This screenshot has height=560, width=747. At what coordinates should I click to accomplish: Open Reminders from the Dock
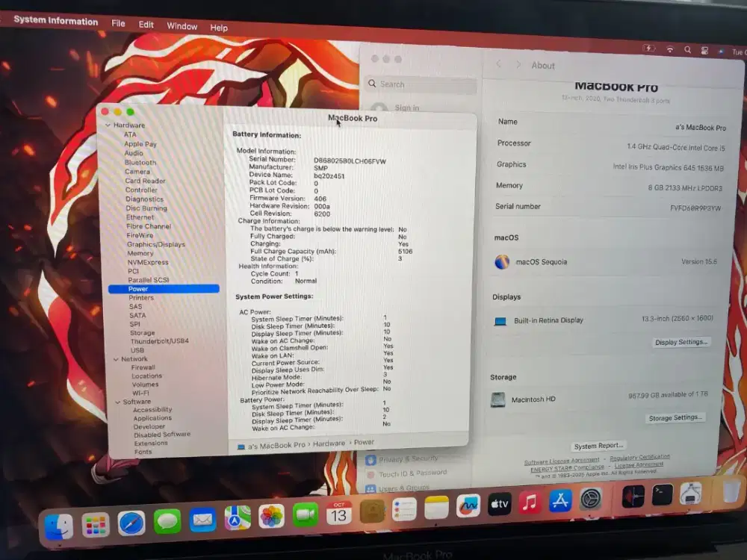pyautogui.click(x=404, y=510)
